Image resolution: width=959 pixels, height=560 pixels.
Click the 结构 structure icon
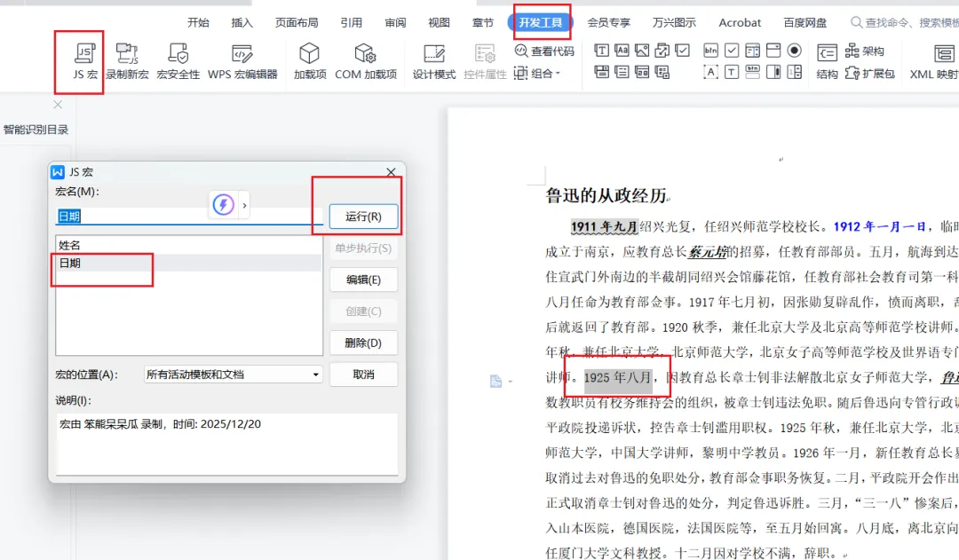pos(827,61)
